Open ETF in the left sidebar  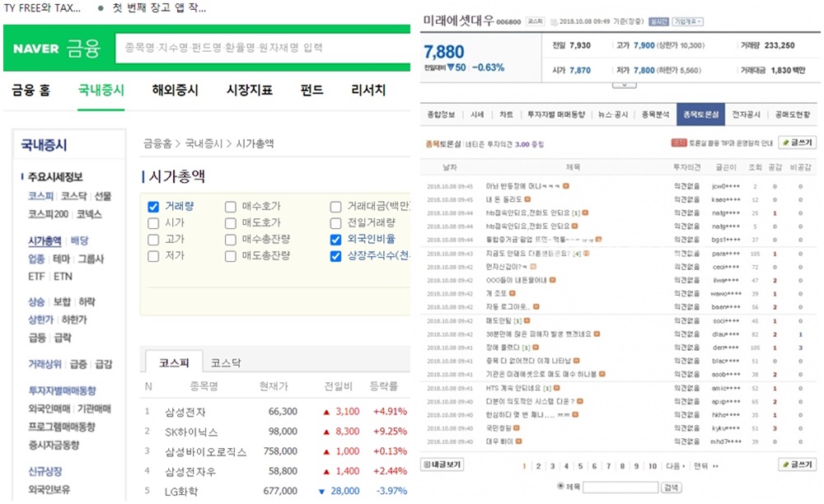coord(36,277)
